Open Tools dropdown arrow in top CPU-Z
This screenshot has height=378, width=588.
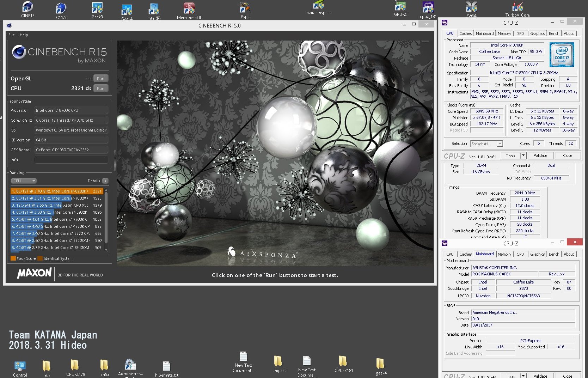coord(523,156)
